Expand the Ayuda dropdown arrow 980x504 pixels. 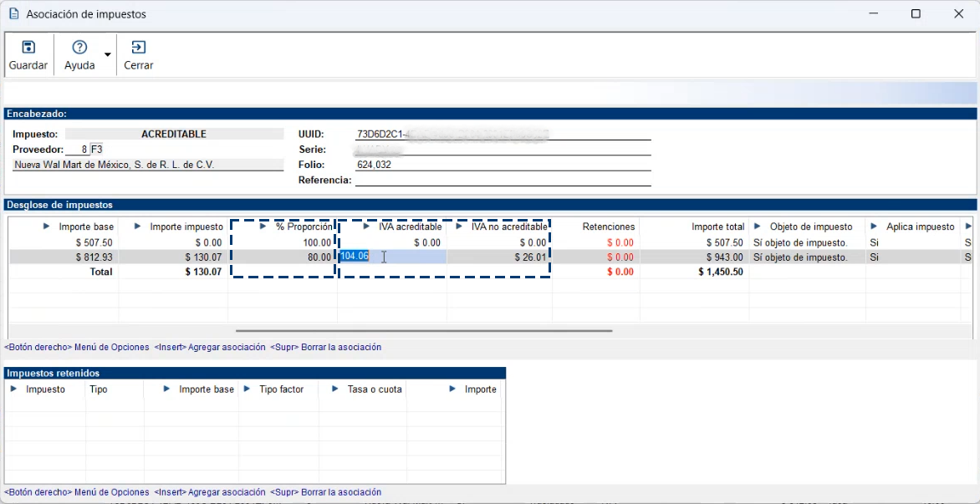click(108, 55)
